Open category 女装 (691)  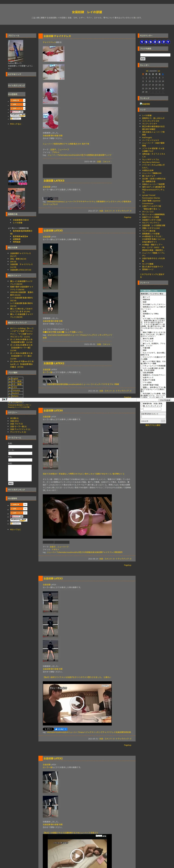click(x=14, y=421)
